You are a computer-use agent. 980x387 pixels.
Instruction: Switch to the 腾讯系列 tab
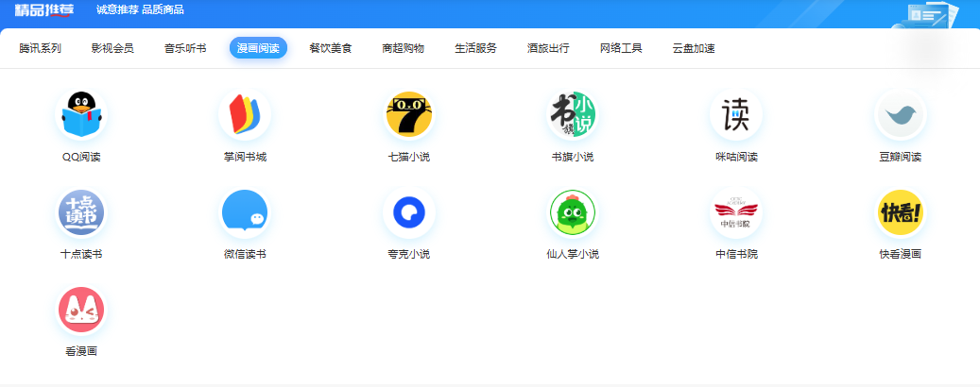pyautogui.click(x=40, y=48)
